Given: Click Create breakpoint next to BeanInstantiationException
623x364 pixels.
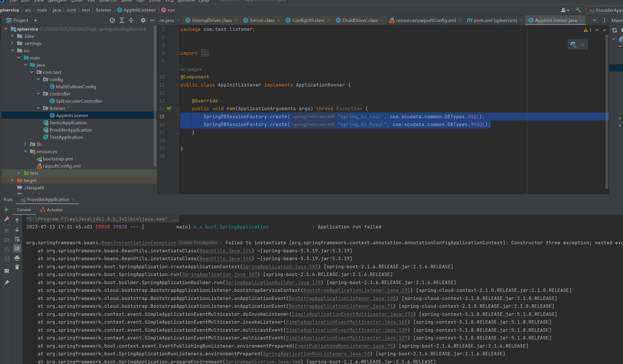Looking at the screenshot, I should (x=198, y=243).
